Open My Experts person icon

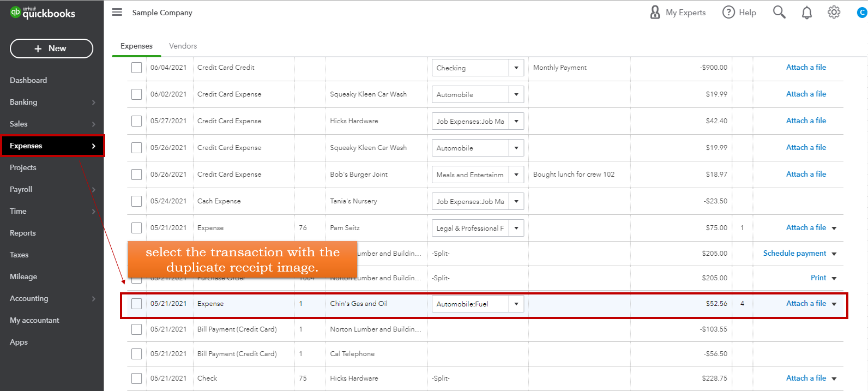[655, 12]
